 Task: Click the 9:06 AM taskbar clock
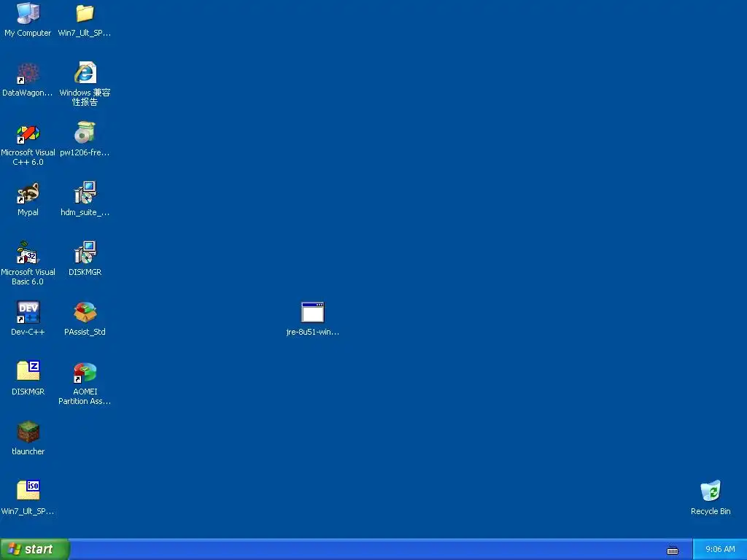click(720, 550)
